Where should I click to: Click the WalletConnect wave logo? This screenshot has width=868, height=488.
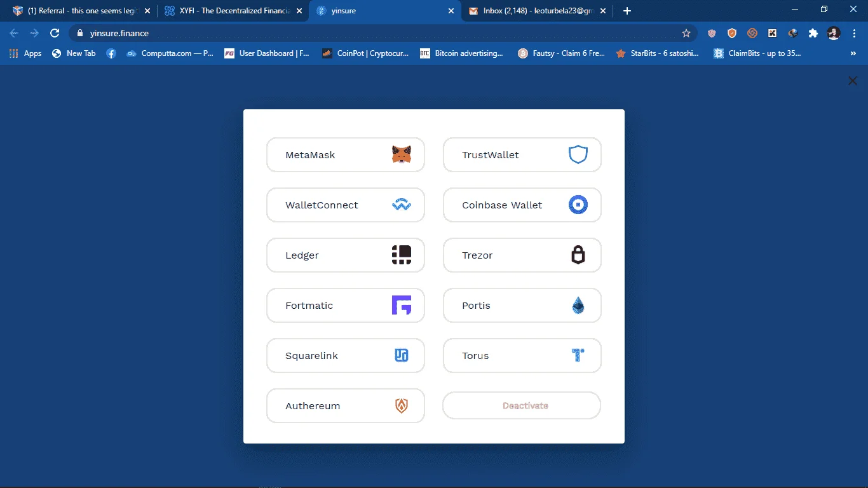[x=402, y=205]
